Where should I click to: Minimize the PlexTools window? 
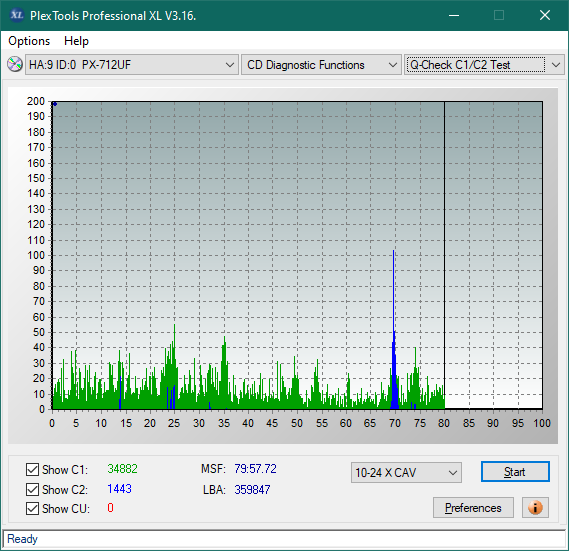pos(454,15)
